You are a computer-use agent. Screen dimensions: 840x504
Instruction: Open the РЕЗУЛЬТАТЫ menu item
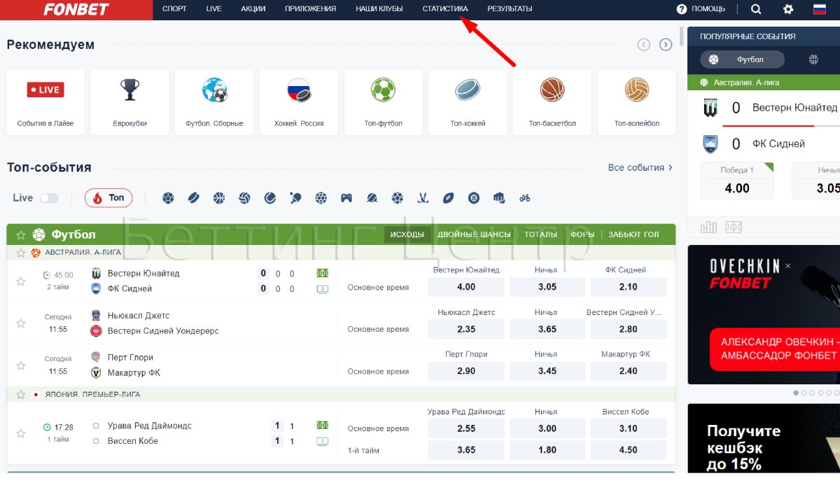[x=510, y=9]
